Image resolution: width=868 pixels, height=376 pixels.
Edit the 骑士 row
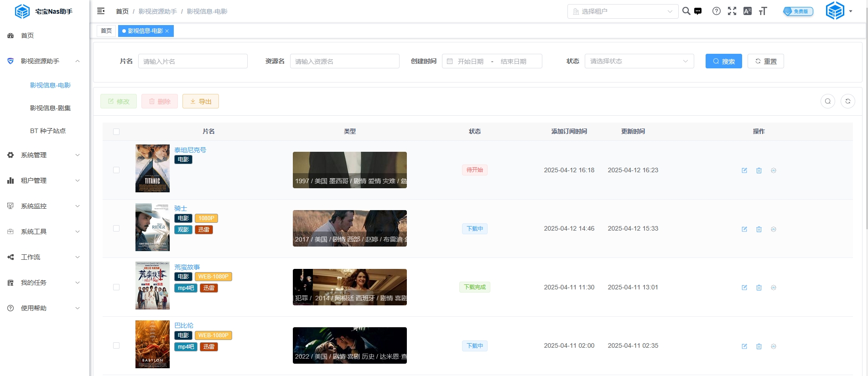tap(744, 229)
